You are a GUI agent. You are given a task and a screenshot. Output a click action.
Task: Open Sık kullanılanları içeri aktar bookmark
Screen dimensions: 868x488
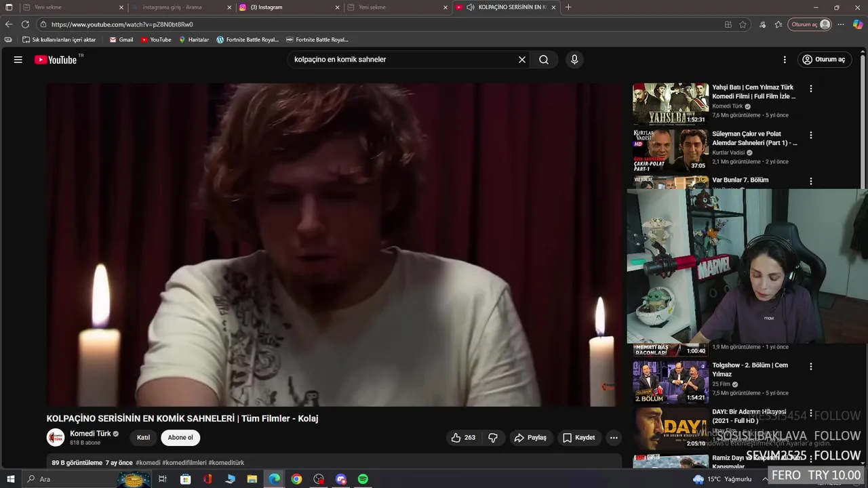60,40
